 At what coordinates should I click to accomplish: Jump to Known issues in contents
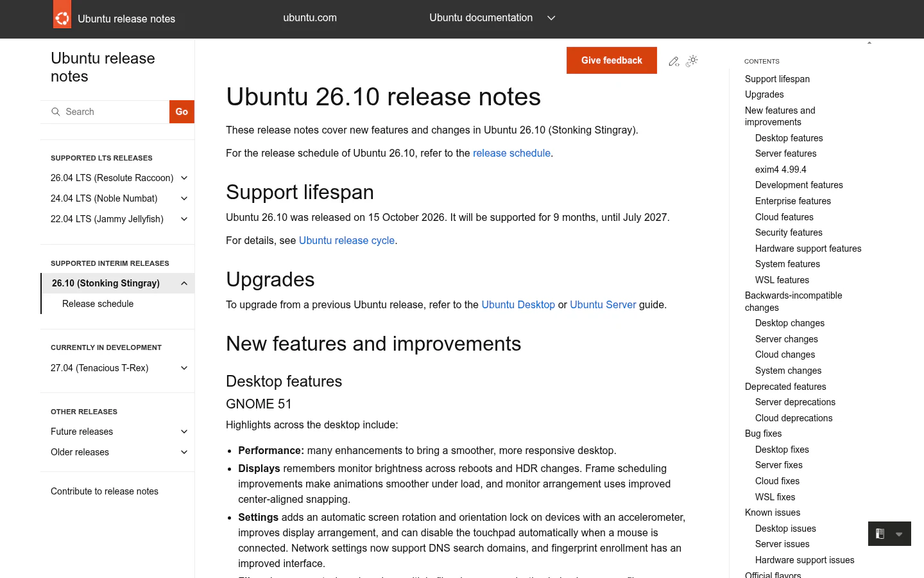coord(773,512)
